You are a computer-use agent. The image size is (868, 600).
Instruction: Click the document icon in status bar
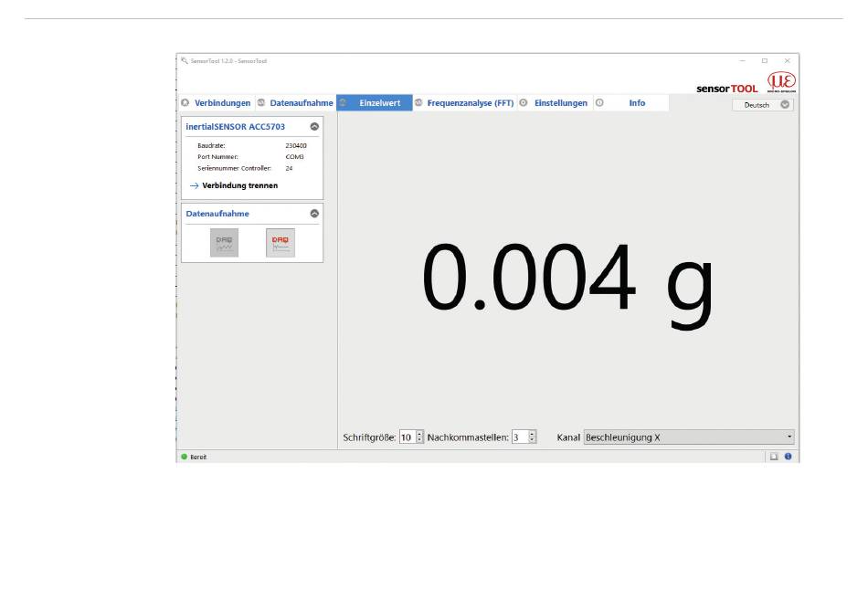pyautogui.click(x=774, y=457)
